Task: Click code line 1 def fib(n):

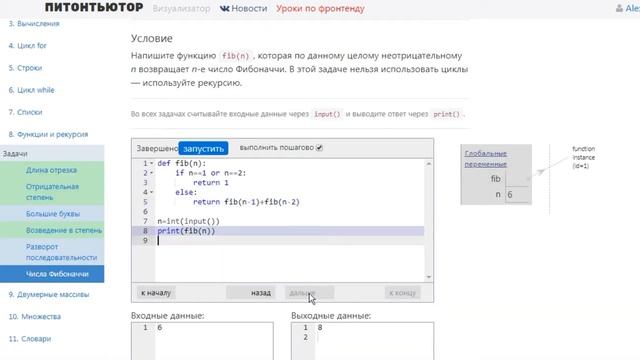Action: (182, 163)
